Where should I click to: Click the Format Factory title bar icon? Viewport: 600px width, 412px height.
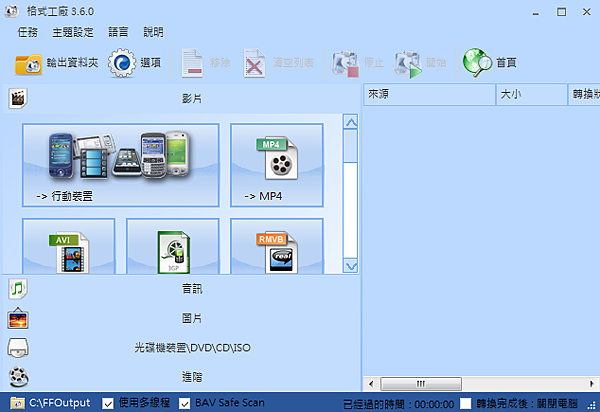(11, 11)
